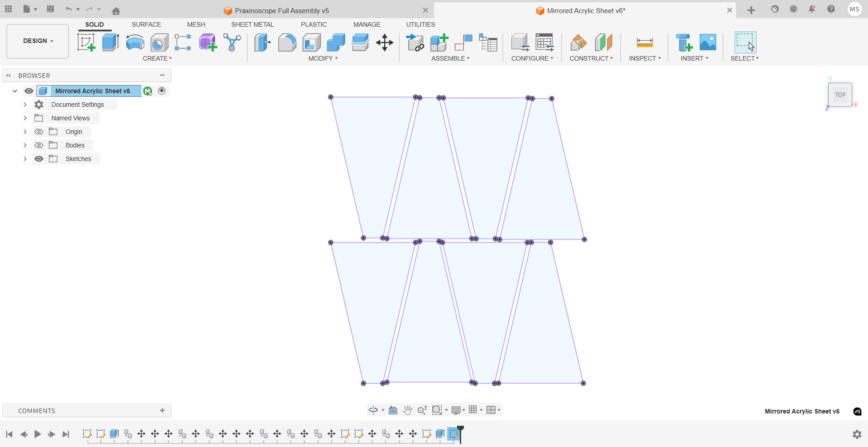Select the Fillet tool
The image size is (868, 447).
287,43
